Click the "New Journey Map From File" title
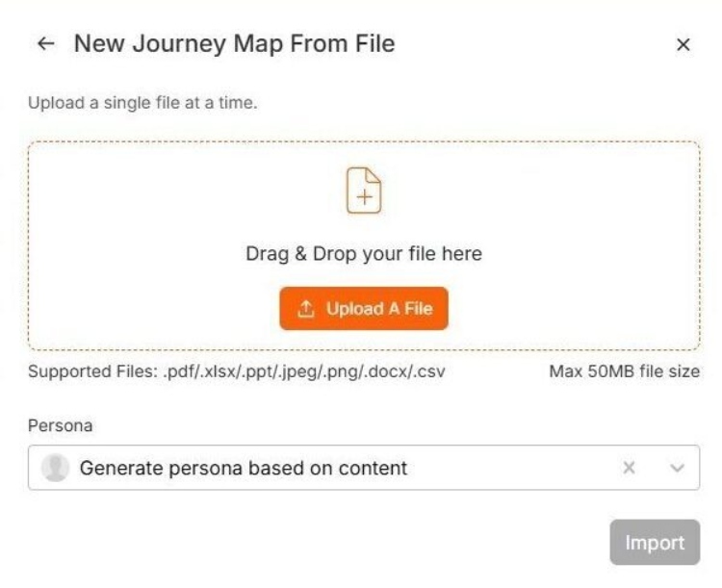This screenshot has height=588, width=722. pyautogui.click(x=234, y=43)
